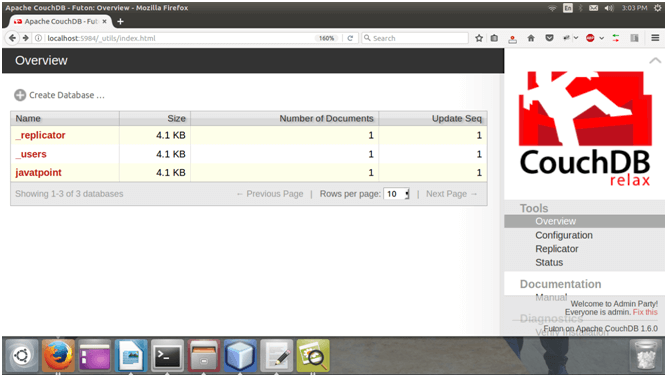The width and height of the screenshot is (667, 377).
Task: Click the 3:03 PM clock
Action: click(x=634, y=8)
